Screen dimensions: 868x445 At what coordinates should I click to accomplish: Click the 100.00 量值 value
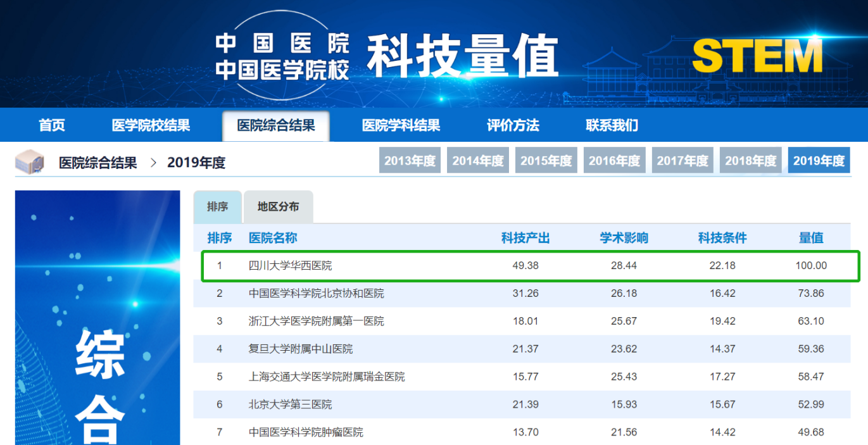pos(811,266)
